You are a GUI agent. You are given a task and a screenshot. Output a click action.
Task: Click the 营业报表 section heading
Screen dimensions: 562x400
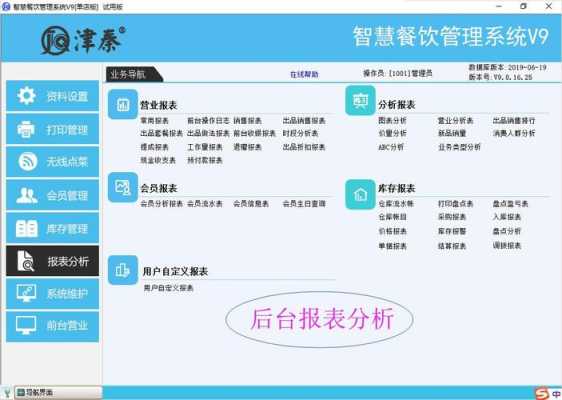159,105
